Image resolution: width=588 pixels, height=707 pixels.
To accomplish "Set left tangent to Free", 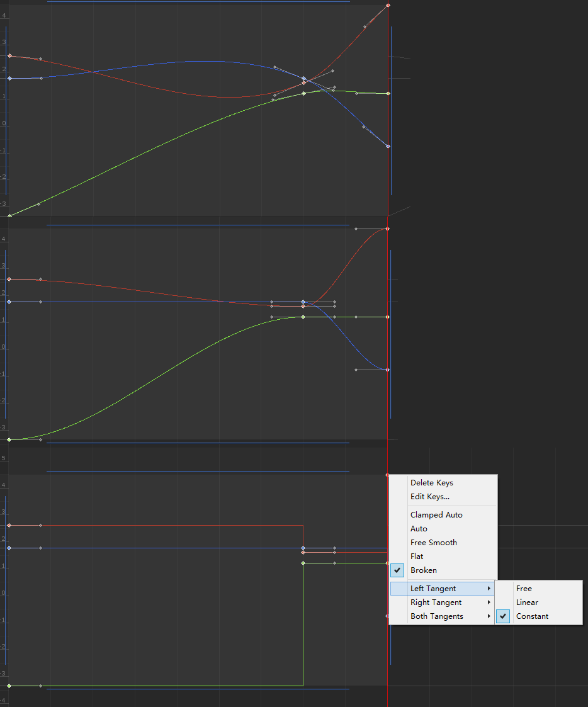I will [538, 589].
